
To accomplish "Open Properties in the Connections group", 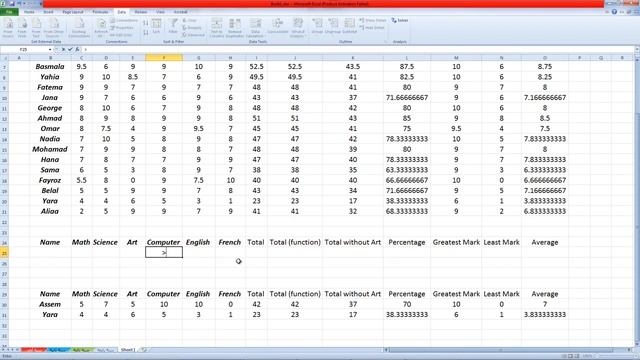I will [122, 28].
